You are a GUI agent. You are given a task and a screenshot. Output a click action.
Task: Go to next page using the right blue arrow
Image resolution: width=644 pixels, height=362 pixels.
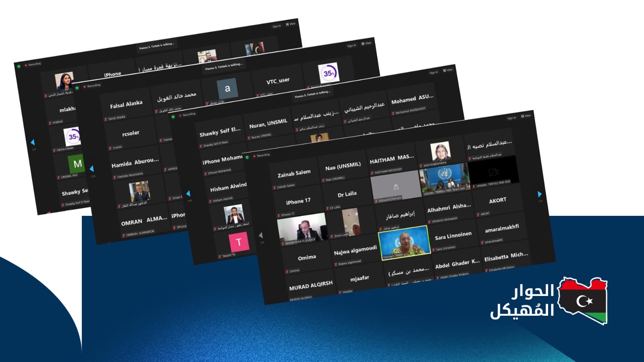(x=540, y=194)
